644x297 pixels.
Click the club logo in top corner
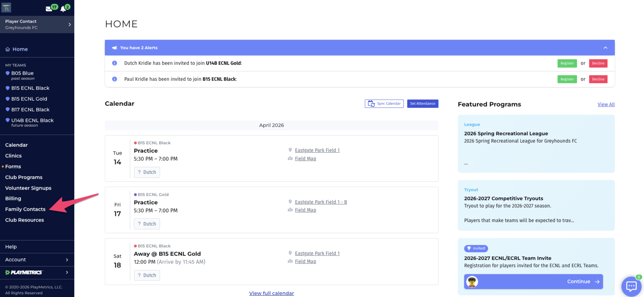click(x=6, y=8)
